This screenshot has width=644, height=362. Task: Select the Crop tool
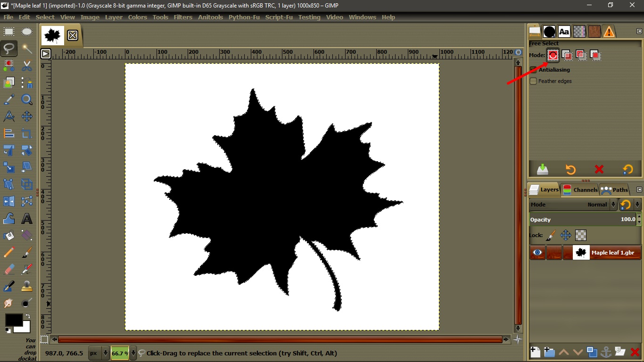pyautogui.click(x=27, y=134)
